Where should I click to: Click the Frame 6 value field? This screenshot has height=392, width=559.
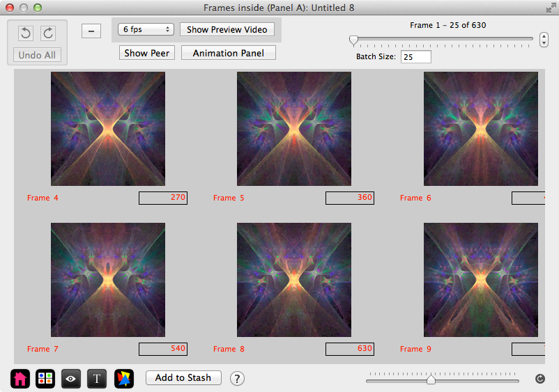[528, 198]
